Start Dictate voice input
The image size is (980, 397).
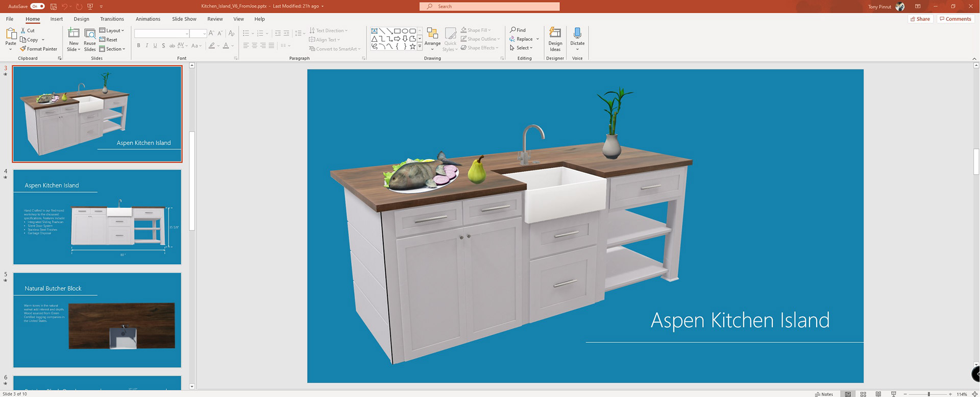point(577,34)
